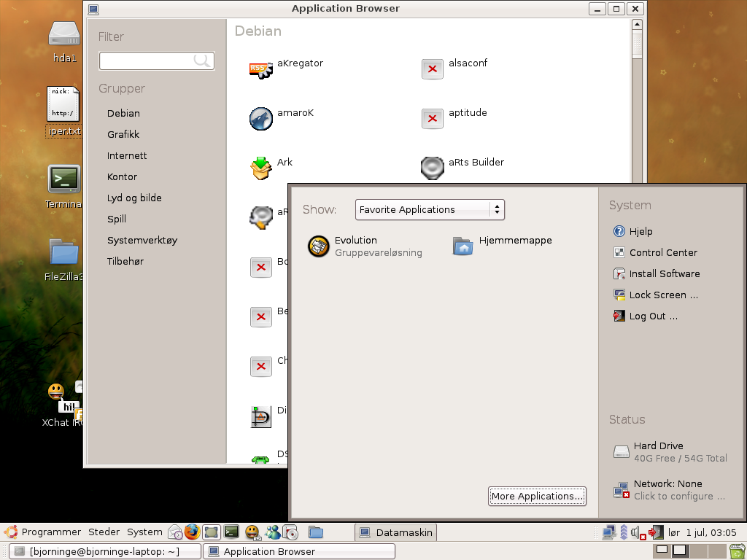
Task: Click the Log Out ... entry
Action: (x=653, y=316)
